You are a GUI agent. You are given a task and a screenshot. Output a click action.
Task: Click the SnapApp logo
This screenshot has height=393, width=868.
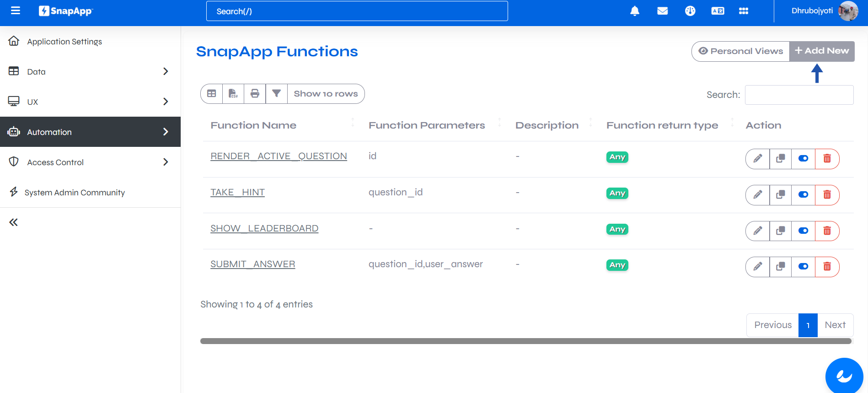pyautogui.click(x=66, y=11)
